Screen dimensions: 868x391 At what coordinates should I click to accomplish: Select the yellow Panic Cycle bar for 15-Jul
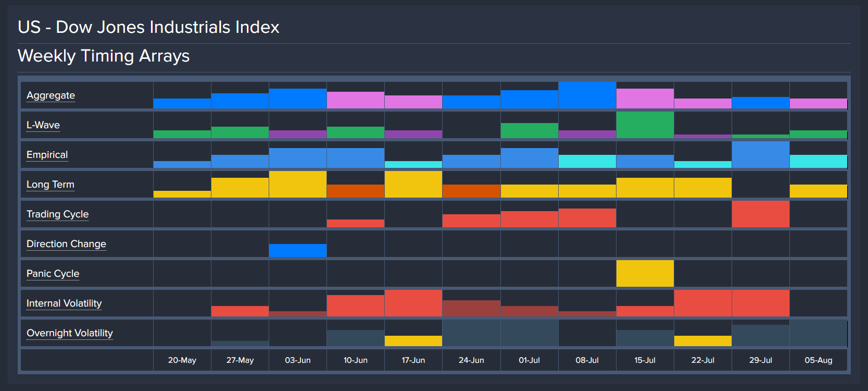coord(645,274)
